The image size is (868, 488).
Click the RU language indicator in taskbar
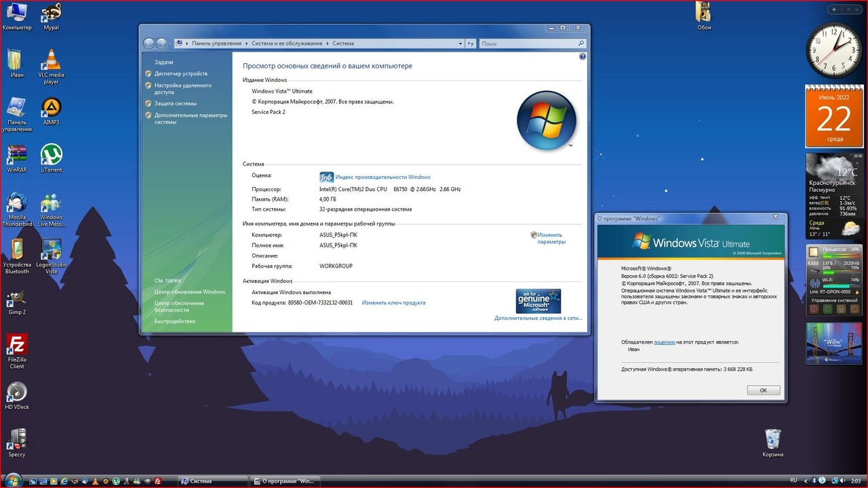click(793, 481)
